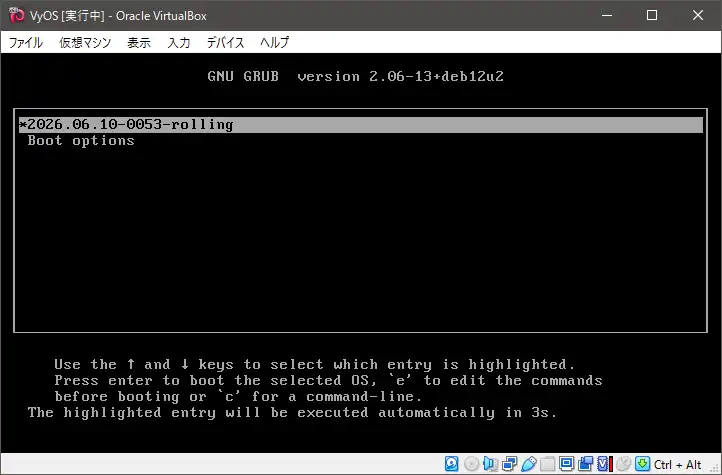The height and width of the screenshot is (475, 722).
Task: Click the network adapters status icon
Action: click(510, 464)
